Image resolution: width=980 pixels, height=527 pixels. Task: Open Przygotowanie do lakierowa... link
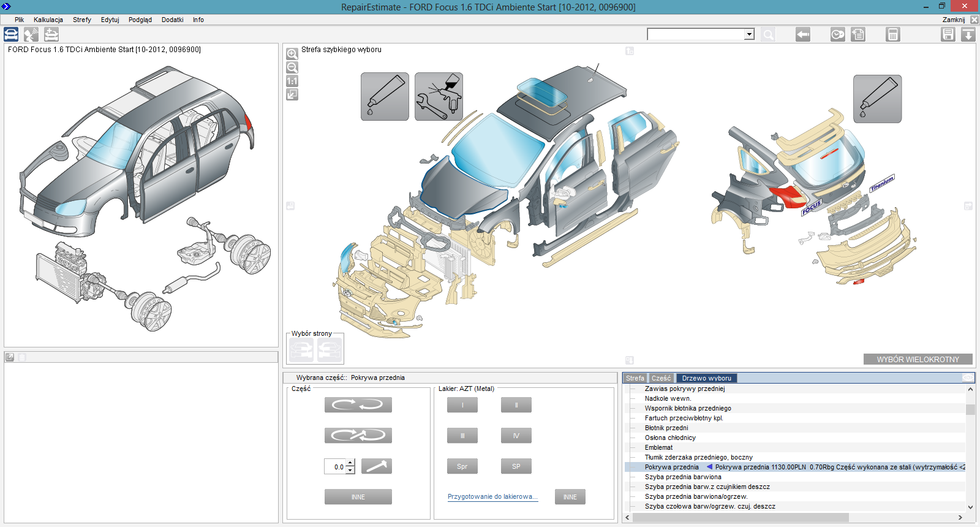tap(492, 496)
